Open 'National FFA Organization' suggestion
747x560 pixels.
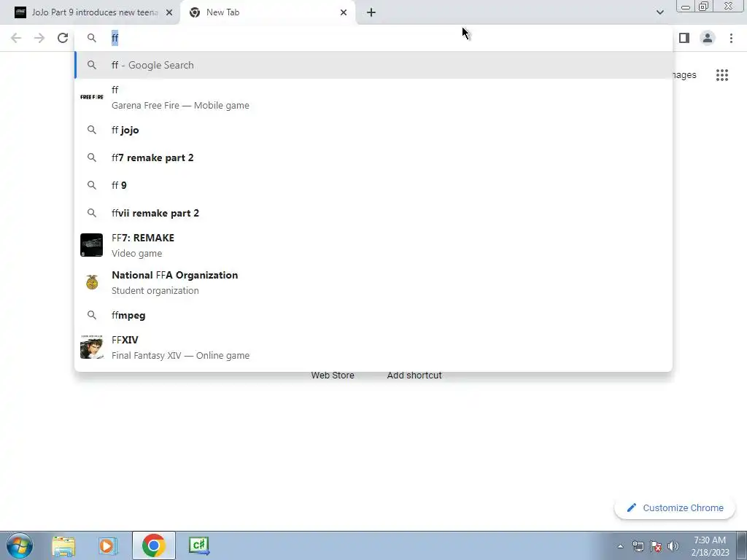373,282
